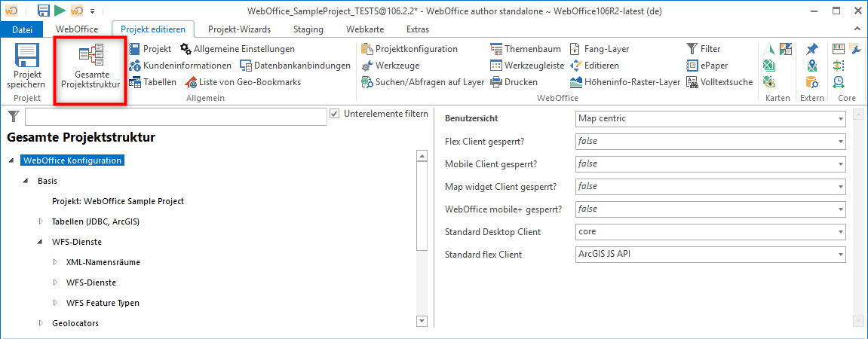Switch to the WebOffice tab
Screen dimensions: 868x339
pyautogui.click(x=77, y=30)
